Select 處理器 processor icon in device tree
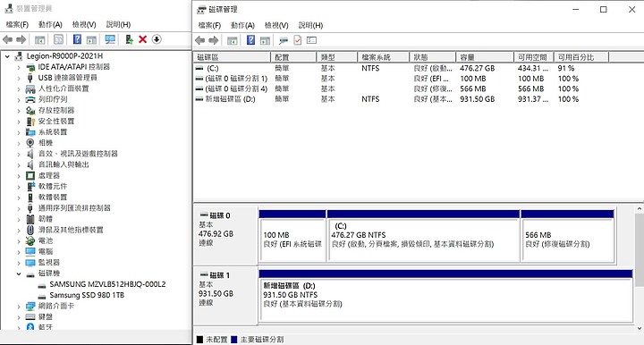644x345 pixels. 30,175
